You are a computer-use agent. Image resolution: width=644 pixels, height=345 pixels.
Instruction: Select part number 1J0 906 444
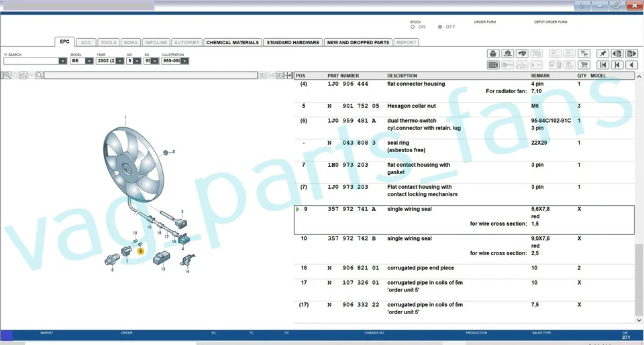click(x=348, y=84)
